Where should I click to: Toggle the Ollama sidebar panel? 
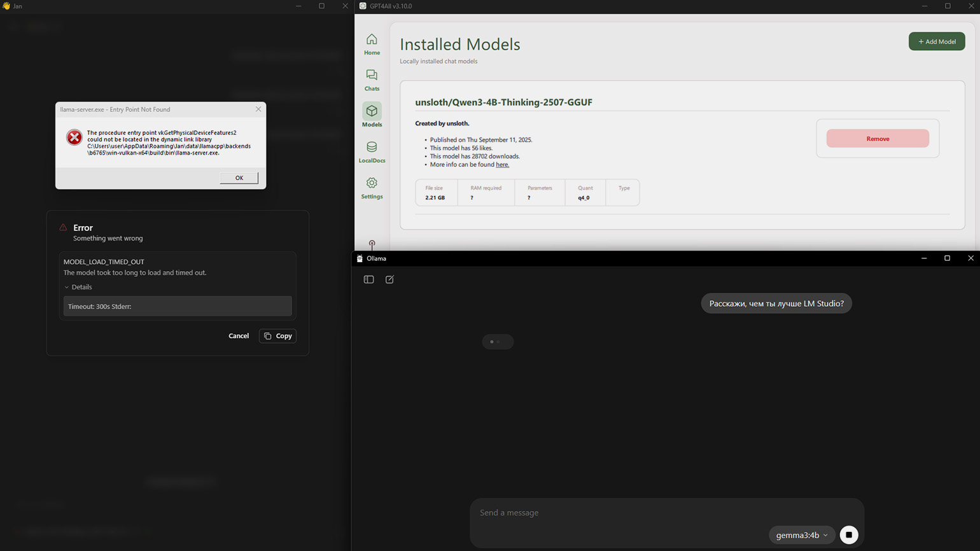(368, 279)
